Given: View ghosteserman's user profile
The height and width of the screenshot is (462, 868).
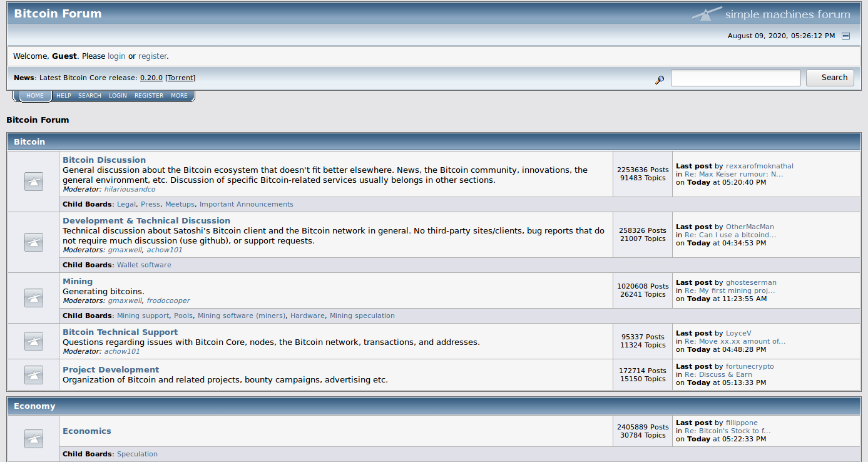Looking at the screenshot, I should coord(751,283).
